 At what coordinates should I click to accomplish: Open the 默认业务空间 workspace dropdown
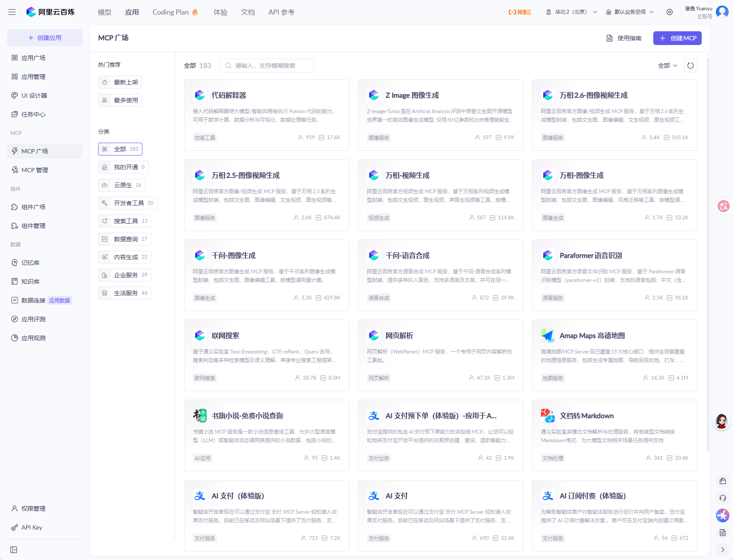click(630, 12)
